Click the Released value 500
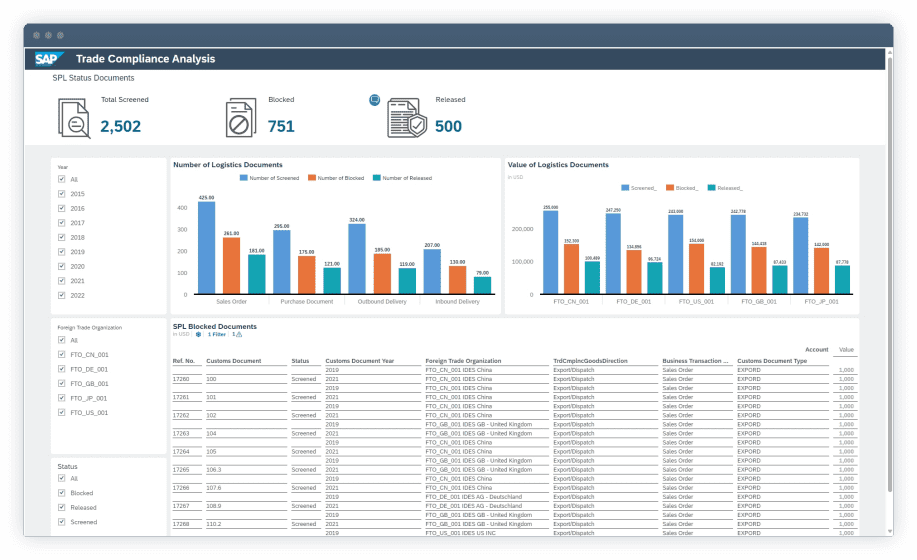This screenshot has width=917, height=560. pos(449,126)
